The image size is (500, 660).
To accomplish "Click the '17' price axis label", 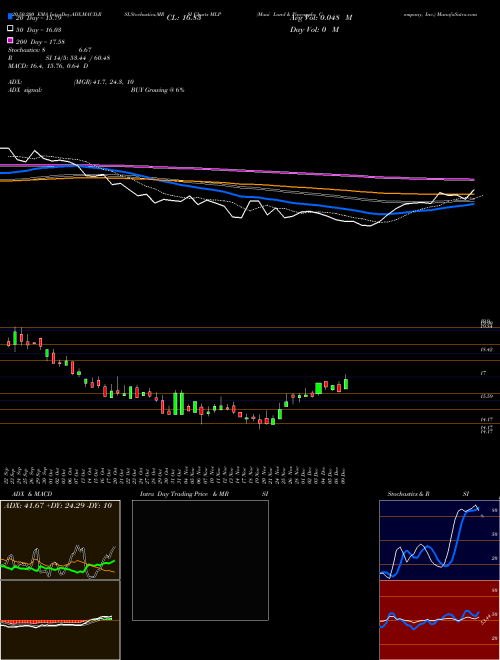I will pyautogui.click(x=483, y=373).
